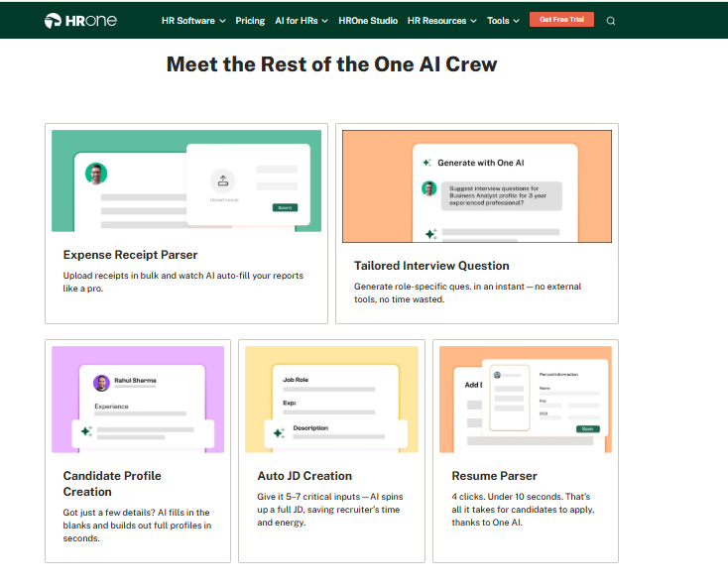
Task: Open HROne Studio from the navbar
Action: tap(368, 21)
